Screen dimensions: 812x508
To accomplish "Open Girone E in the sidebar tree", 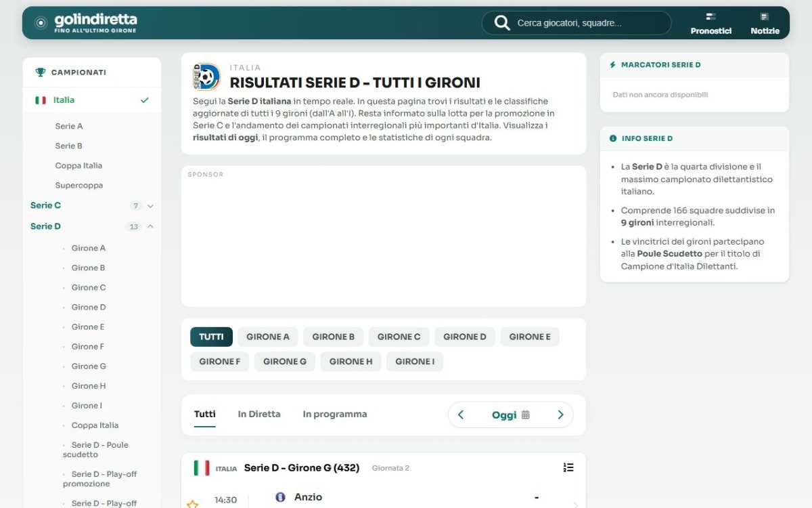I will click(88, 327).
